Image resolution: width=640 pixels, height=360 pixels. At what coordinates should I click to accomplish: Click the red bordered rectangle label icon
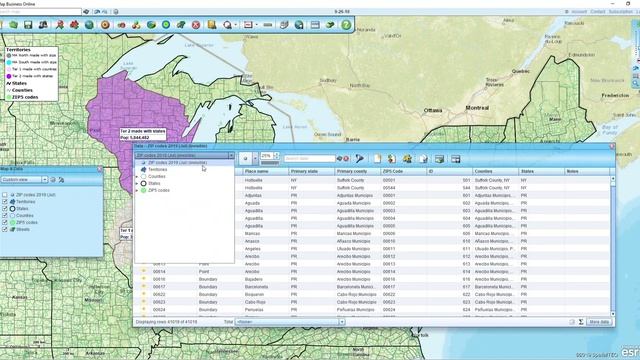tap(248, 25)
